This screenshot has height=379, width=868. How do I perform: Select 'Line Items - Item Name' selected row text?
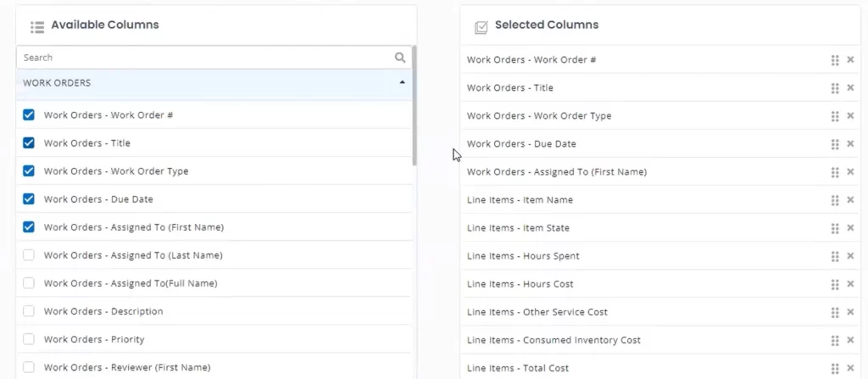coord(520,199)
